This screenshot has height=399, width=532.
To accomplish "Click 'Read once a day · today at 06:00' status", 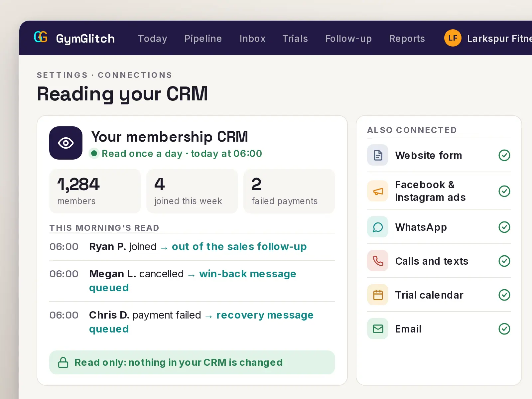I will 182,154.
